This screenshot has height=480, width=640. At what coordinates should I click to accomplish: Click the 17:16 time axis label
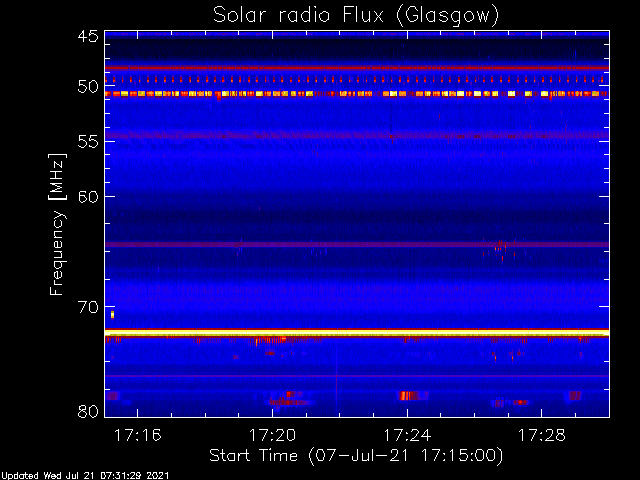point(138,435)
